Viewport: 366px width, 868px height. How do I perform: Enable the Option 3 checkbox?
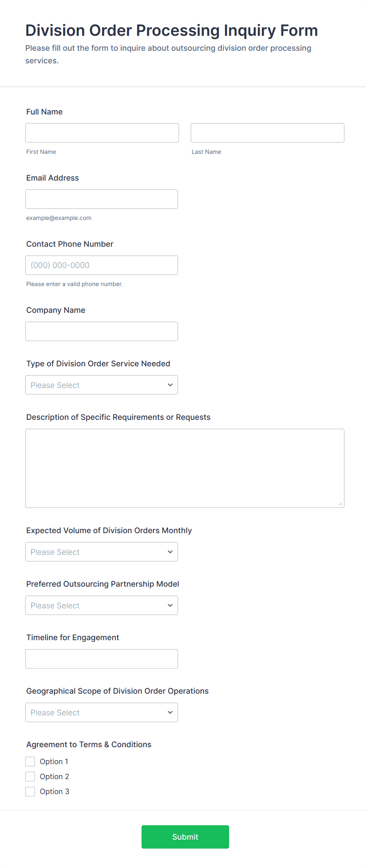click(30, 791)
